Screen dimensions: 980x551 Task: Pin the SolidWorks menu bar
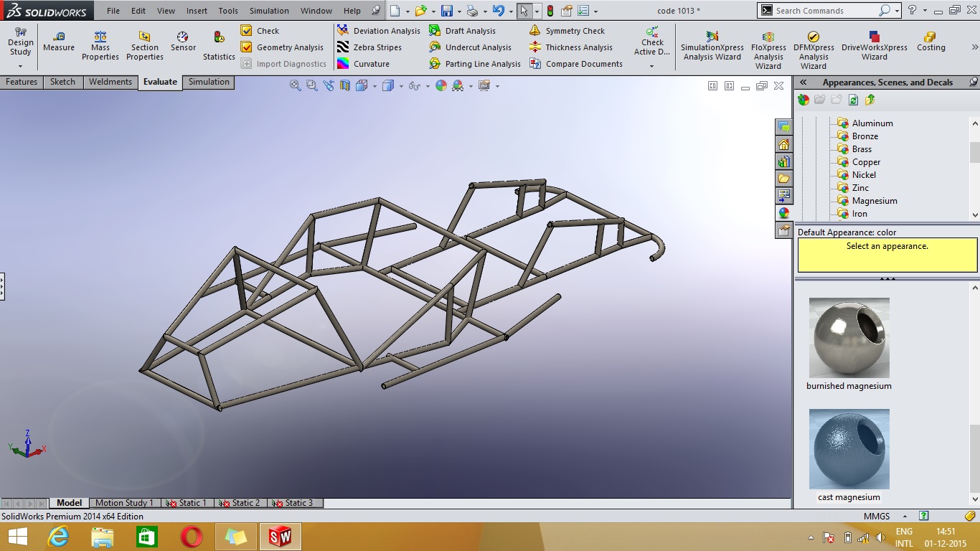pyautogui.click(x=376, y=11)
